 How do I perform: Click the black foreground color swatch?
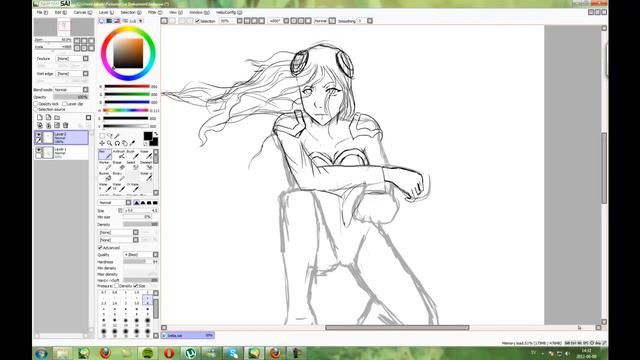click(148, 136)
